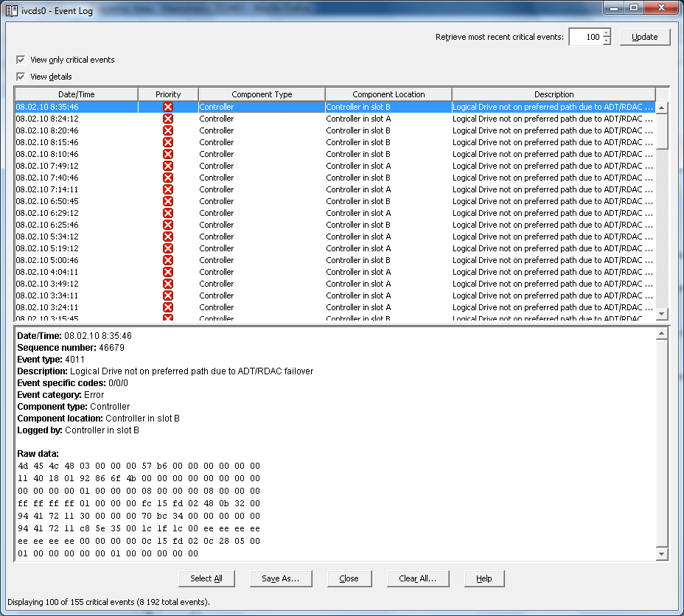Click the error icon for 7:49:12 event
684x616 pixels.
point(168,166)
